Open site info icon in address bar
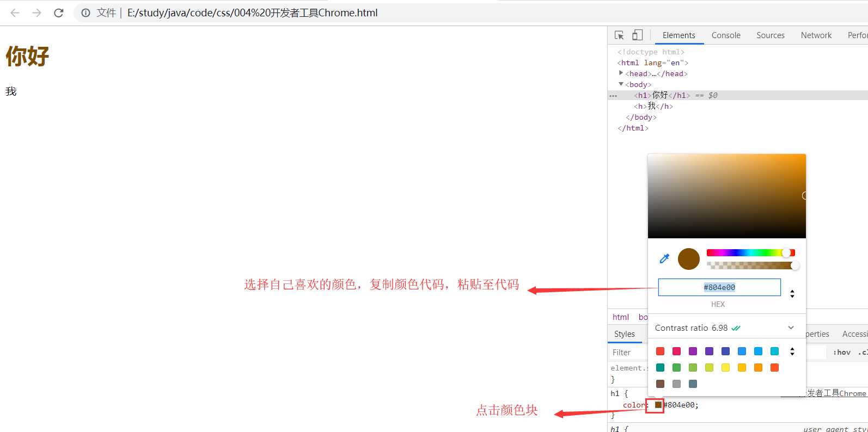This screenshot has height=432, width=868. (85, 13)
